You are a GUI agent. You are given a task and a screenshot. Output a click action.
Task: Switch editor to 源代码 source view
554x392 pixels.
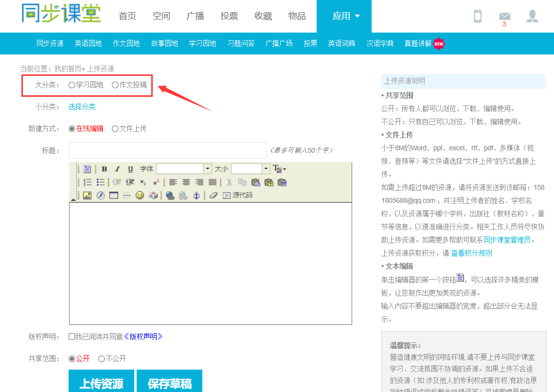[x=237, y=196]
